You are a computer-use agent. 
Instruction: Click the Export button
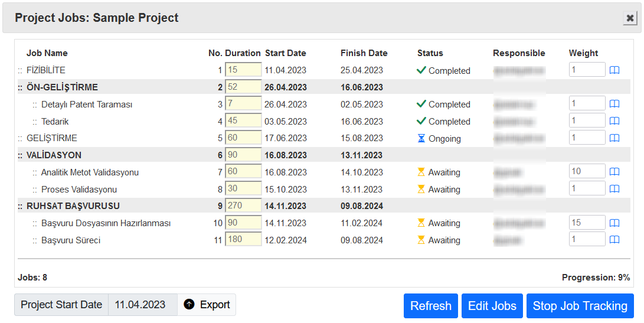pos(207,305)
